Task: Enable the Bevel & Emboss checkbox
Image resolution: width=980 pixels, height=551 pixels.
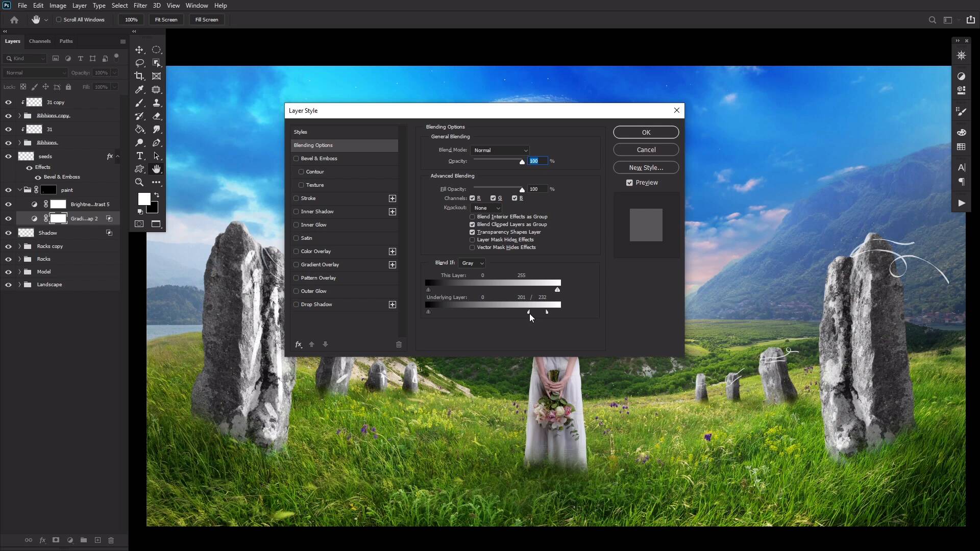Action: point(296,159)
